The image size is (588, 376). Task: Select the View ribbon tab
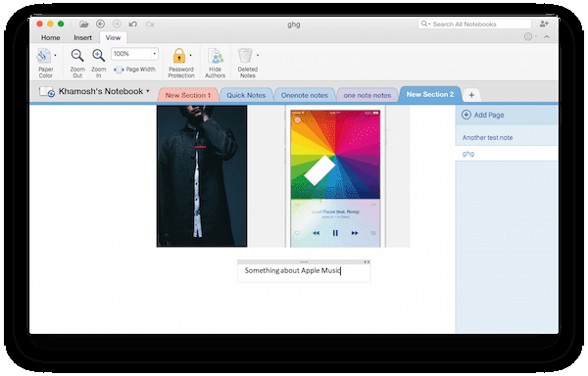click(113, 38)
